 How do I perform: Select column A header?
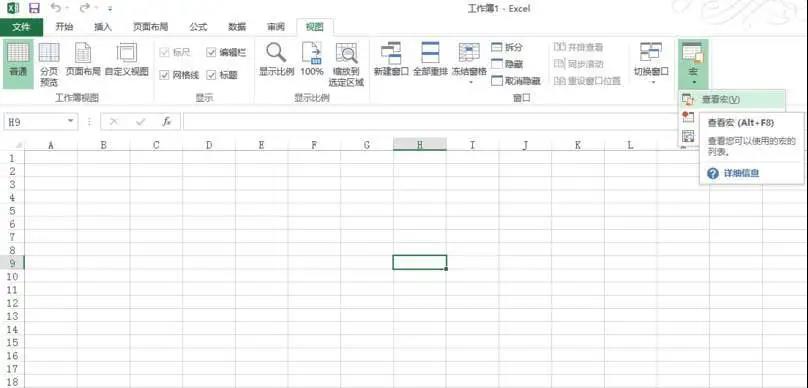coord(50,145)
